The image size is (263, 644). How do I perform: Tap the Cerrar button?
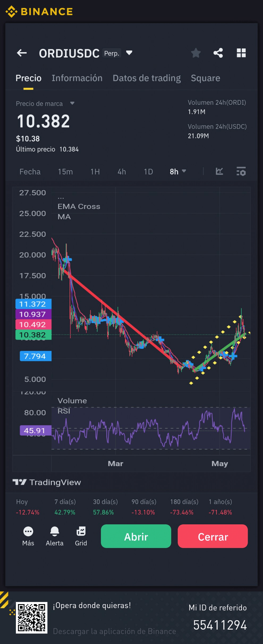[x=213, y=536]
